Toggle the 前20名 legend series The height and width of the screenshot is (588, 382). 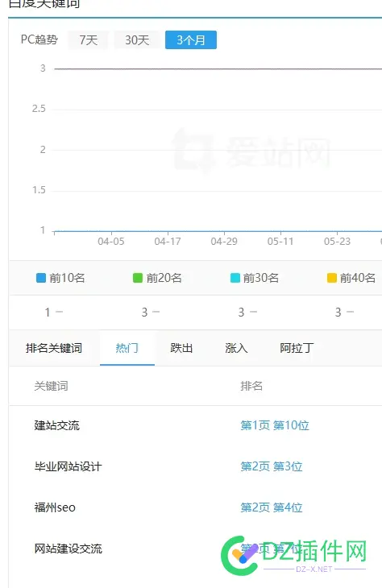[157, 278]
